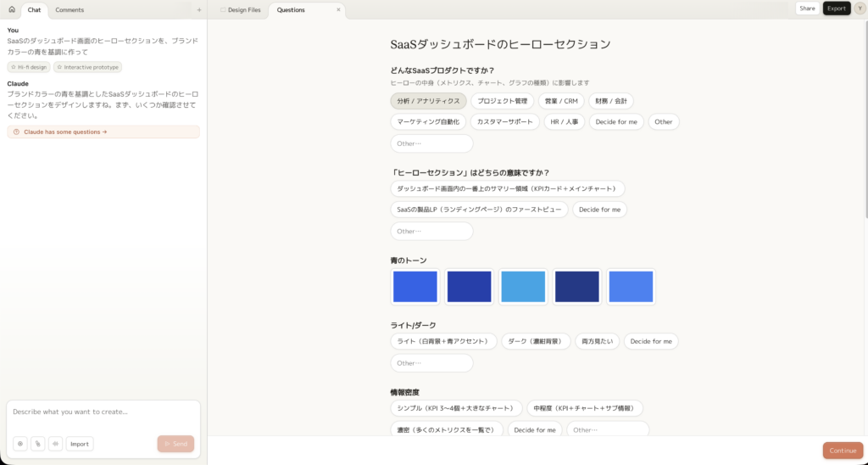
Task: Click Other… field under ライト/ダーク
Action: point(431,363)
